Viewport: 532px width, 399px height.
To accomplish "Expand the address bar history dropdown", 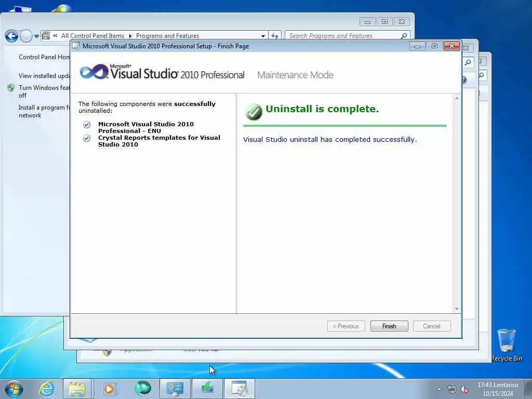I will [263, 36].
